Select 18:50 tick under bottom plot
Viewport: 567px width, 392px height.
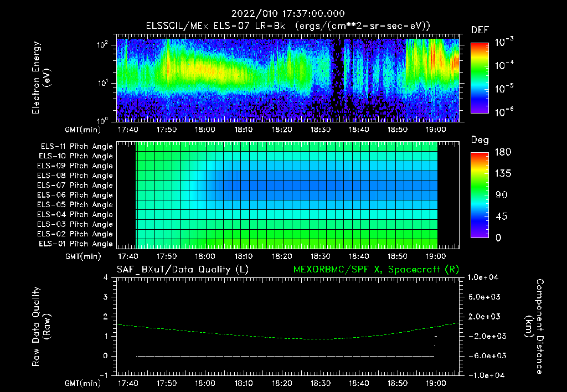[x=397, y=383]
